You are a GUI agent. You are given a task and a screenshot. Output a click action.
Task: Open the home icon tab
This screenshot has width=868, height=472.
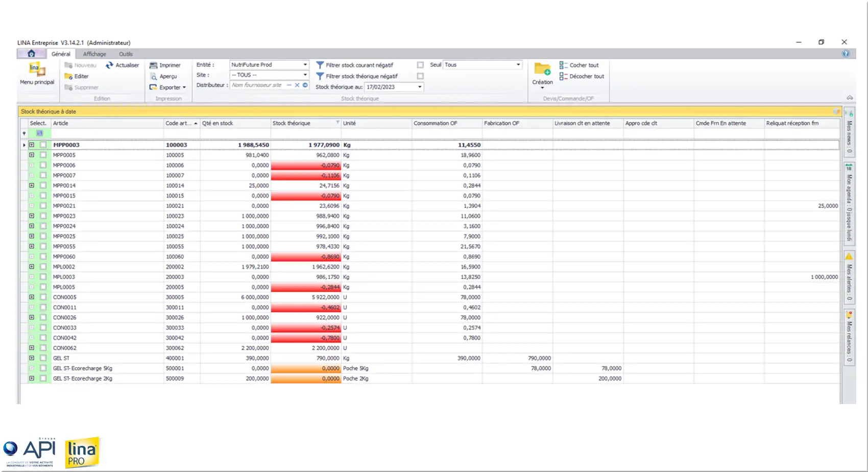(31, 54)
